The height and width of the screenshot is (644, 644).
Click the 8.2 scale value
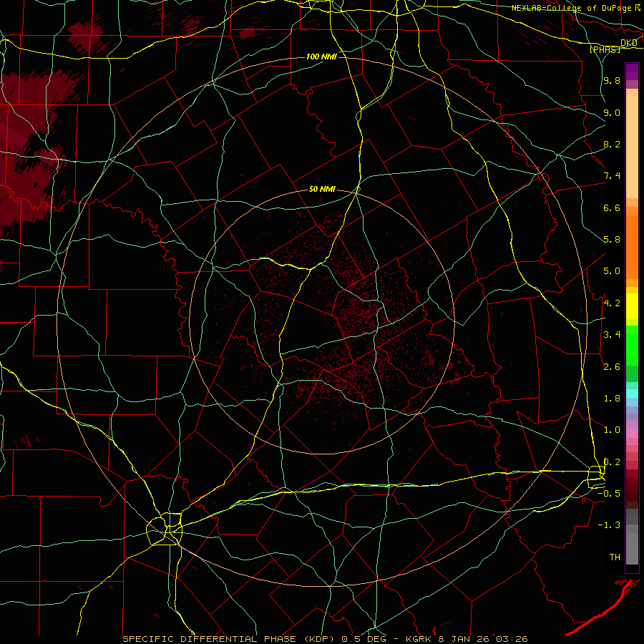612,144
